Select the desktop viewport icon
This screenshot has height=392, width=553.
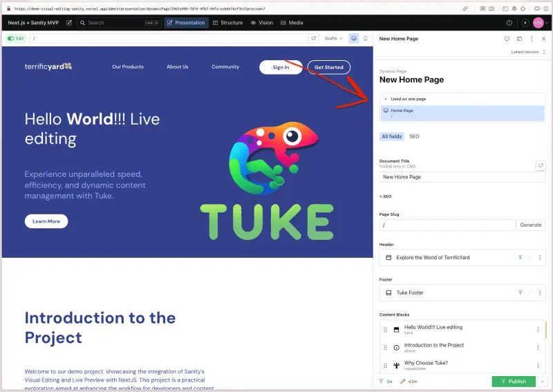tap(354, 39)
